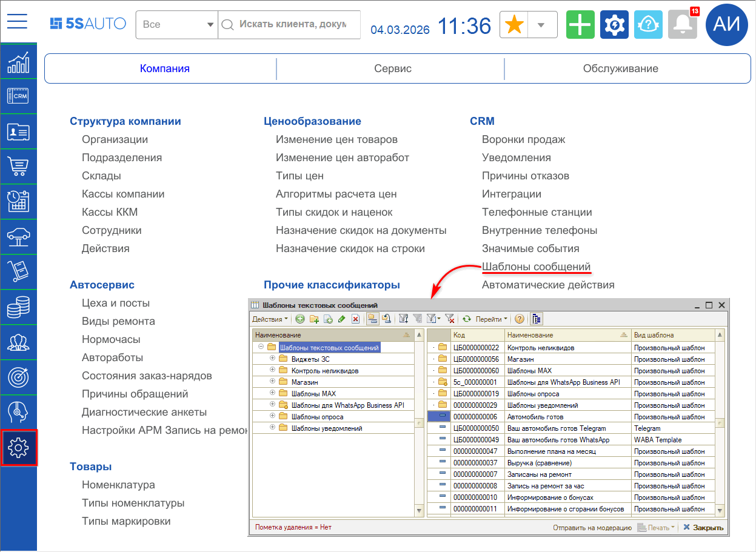
Task: Click the analytics chart sidebar icon
Action: [18, 61]
